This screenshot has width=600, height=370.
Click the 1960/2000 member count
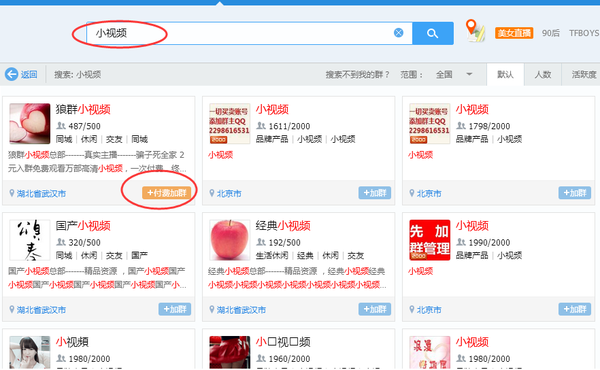coord(289,359)
